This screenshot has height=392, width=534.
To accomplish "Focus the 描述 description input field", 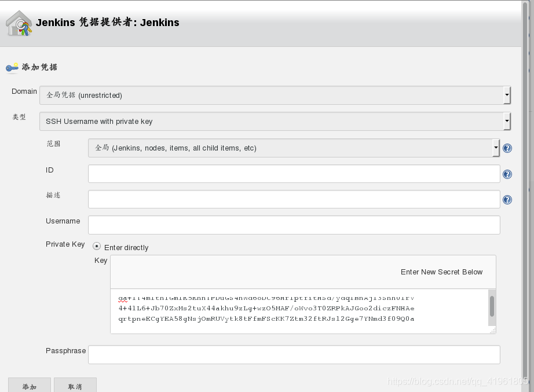I will point(294,199).
